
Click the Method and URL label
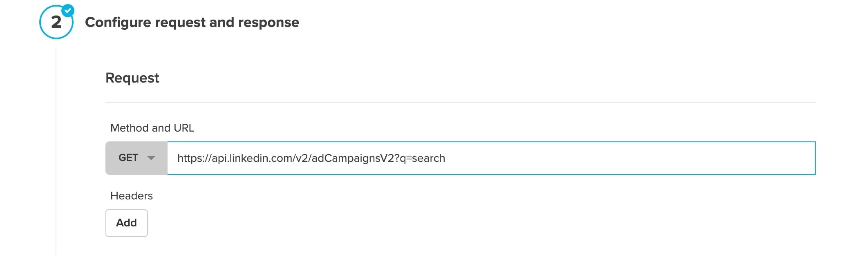(x=152, y=128)
